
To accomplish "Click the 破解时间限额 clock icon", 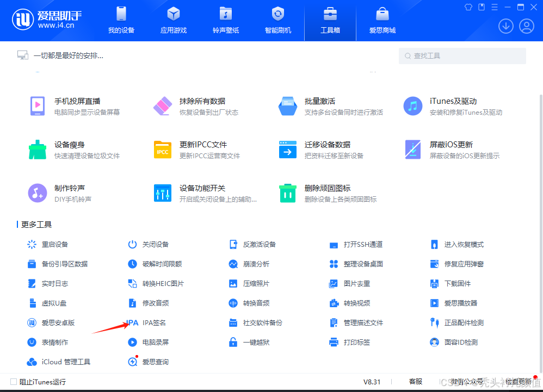I will pyautogui.click(x=132, y=264).
